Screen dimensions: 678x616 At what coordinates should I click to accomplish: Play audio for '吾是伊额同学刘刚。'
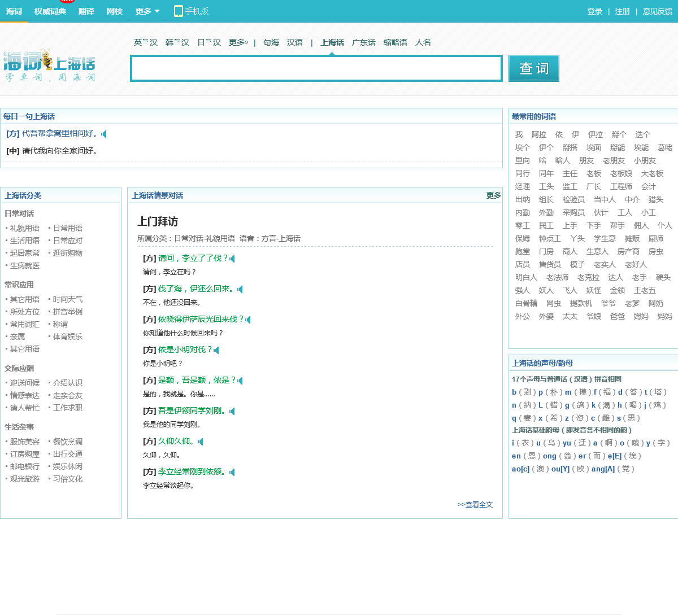click(232, 411)
